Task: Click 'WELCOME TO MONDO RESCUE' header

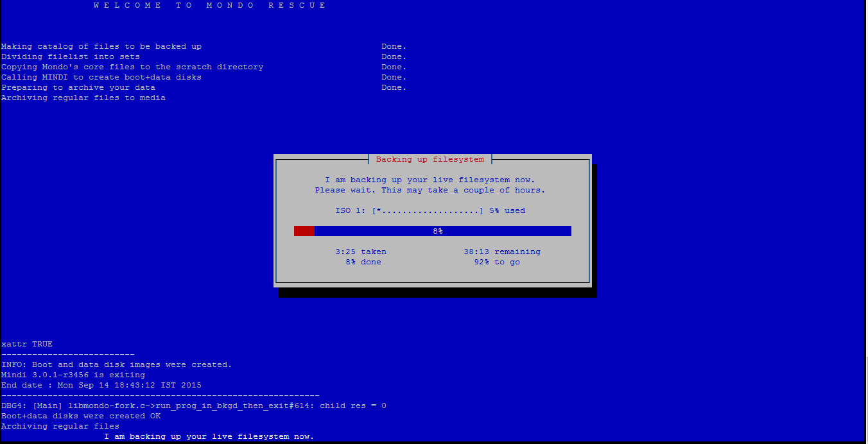Action: [x=209, y=5]
